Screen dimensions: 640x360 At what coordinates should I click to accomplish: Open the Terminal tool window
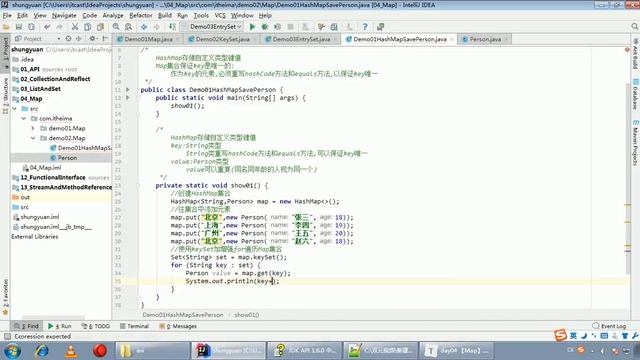134,326
